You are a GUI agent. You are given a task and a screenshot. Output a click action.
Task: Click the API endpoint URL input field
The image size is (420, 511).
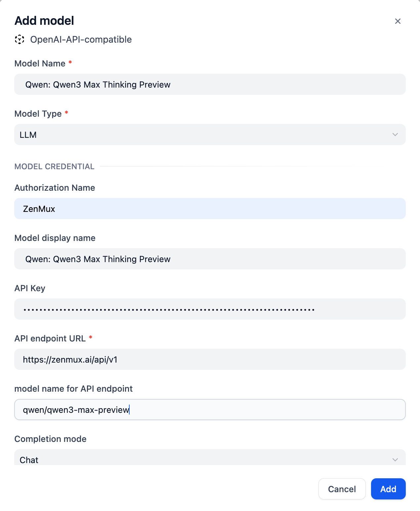point(210,360)
